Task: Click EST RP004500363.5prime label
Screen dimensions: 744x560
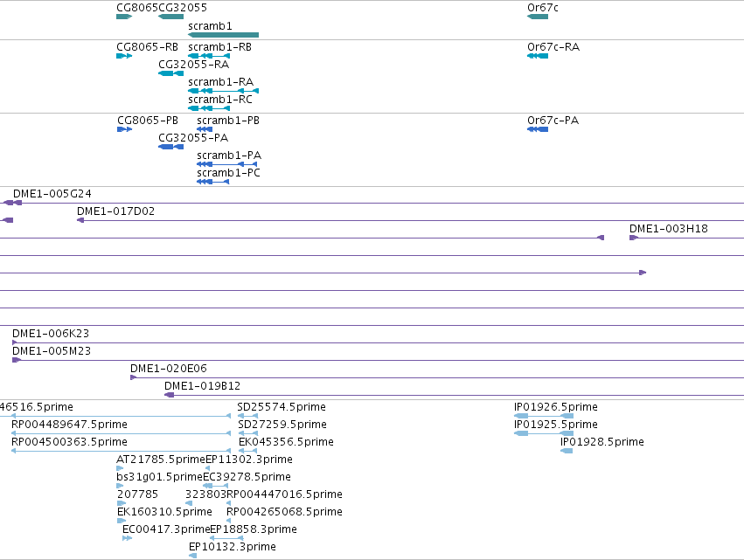Action: [x=69, y=442]
